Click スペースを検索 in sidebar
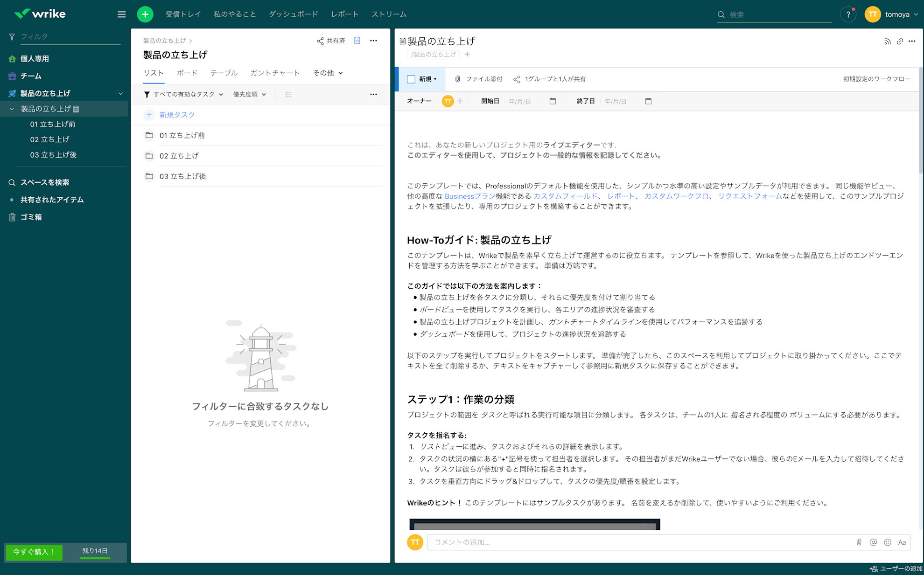924x575 pixels. click(45, 182)
